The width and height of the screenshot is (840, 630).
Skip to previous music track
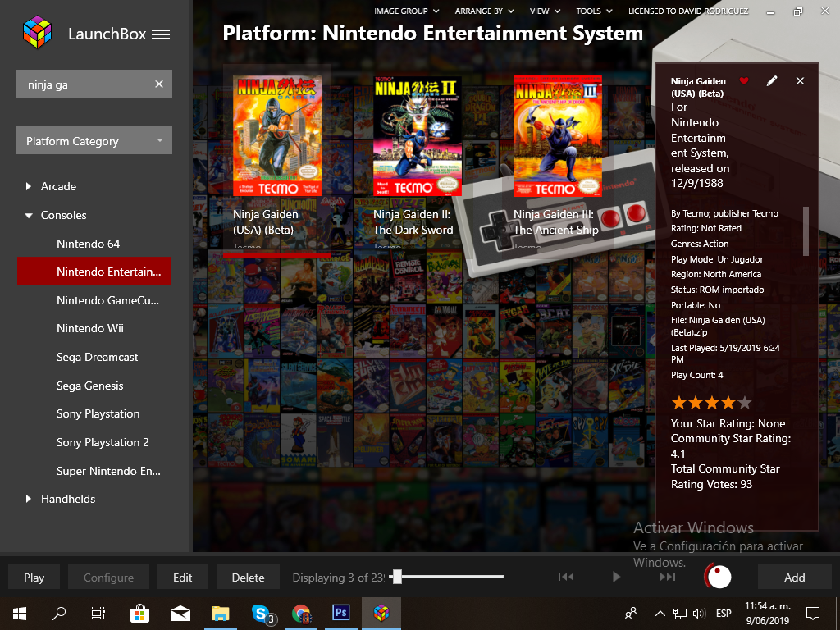point(566,577)
